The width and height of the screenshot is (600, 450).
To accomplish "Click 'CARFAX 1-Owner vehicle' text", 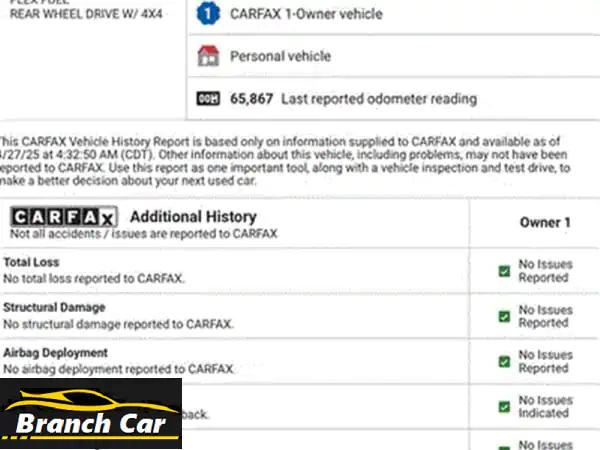I will 306,14.
